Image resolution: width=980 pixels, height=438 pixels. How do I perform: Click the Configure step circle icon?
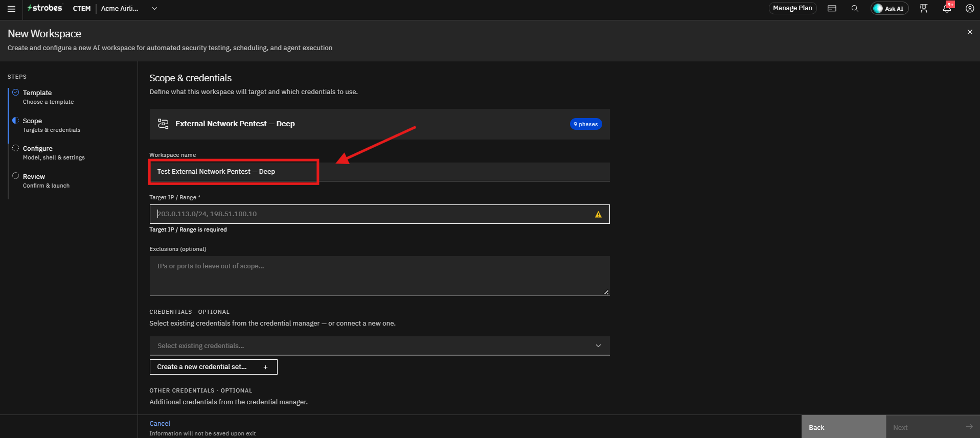coord(16,148)
